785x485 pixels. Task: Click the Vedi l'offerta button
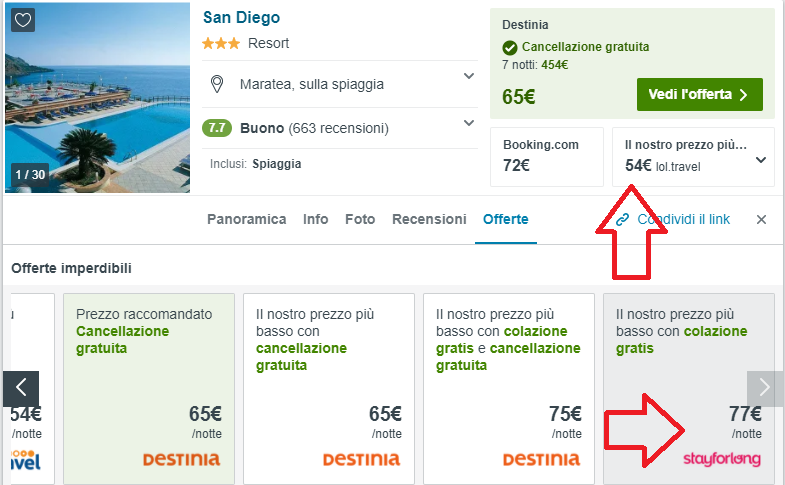click(x=699, y=95)
